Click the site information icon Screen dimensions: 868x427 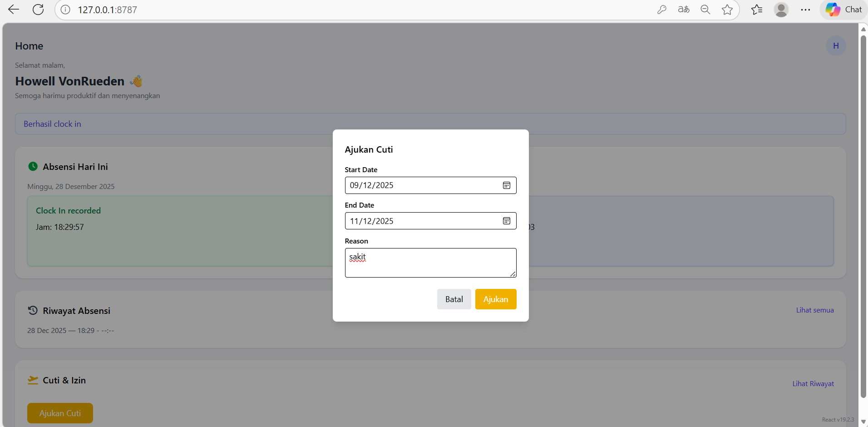[65, 10]
